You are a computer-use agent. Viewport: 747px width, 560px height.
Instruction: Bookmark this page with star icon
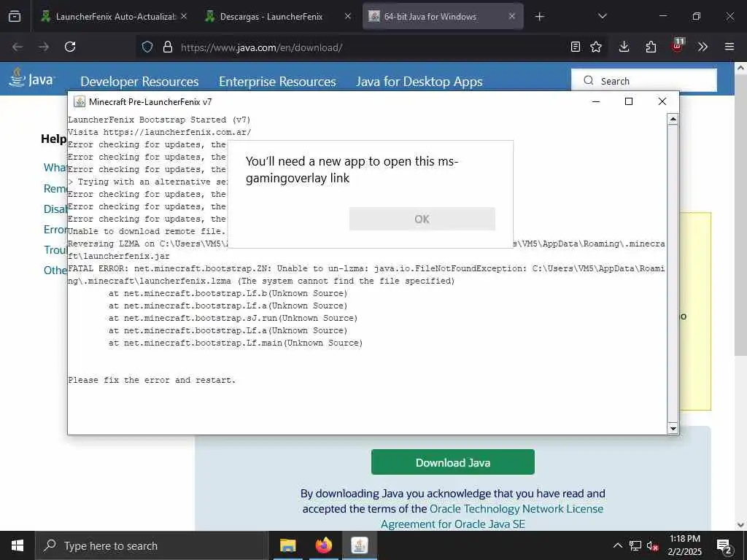coord(596,47)
